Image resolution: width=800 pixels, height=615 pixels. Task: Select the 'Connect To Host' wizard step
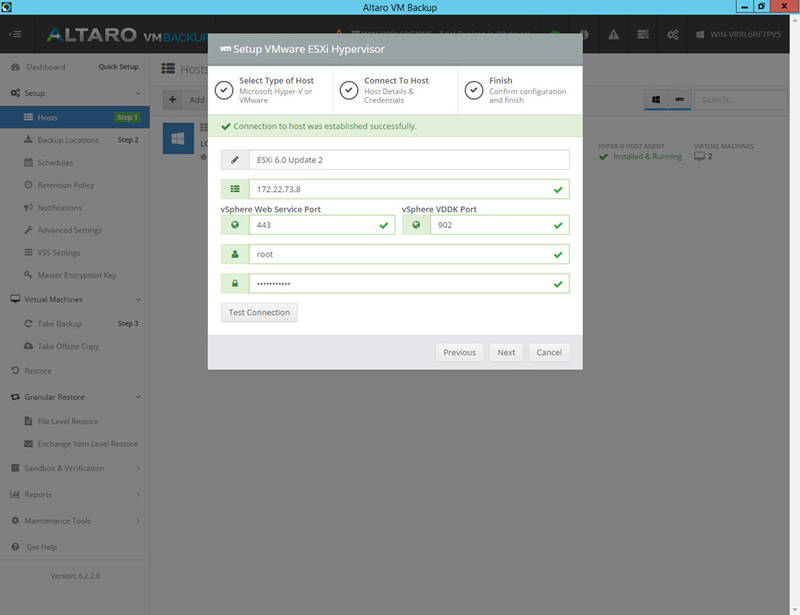[395, 90]
